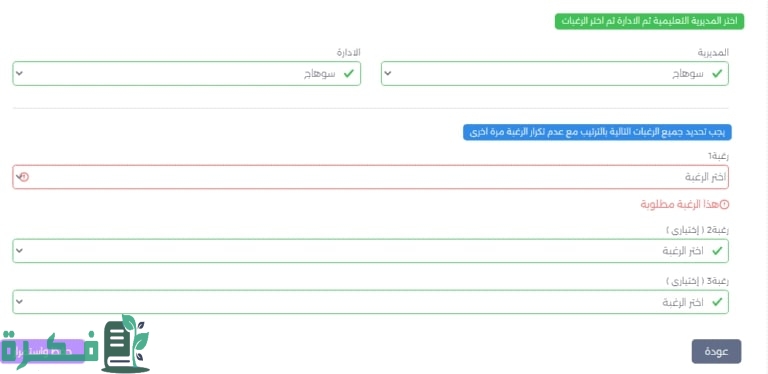768x374 pixels.
Task: Expand رغبة2 optional dropdown arrow
Action: 19,251
